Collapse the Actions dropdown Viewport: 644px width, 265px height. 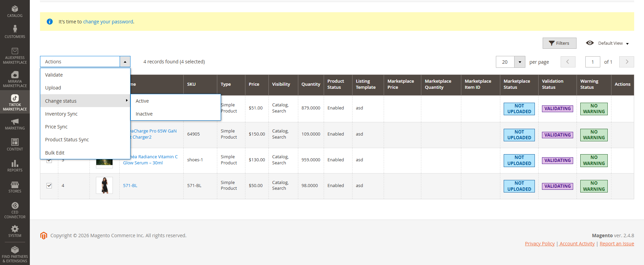pyautogui.click(x=125, y=62)
